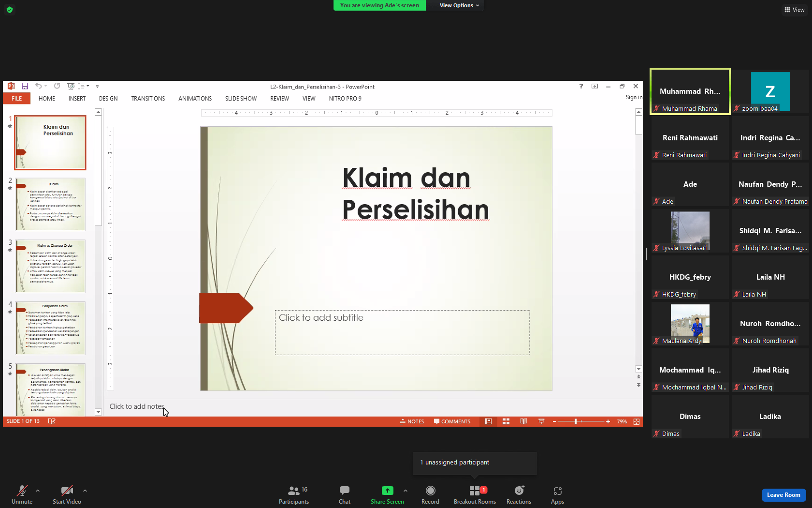
Task: Click the green Share Screen icon
Action: point(387,491)
